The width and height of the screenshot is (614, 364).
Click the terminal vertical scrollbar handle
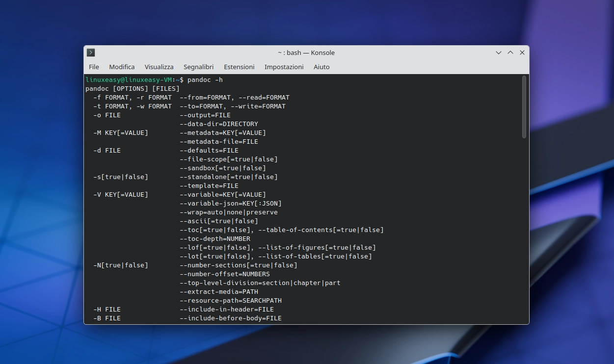pos(524,106)
